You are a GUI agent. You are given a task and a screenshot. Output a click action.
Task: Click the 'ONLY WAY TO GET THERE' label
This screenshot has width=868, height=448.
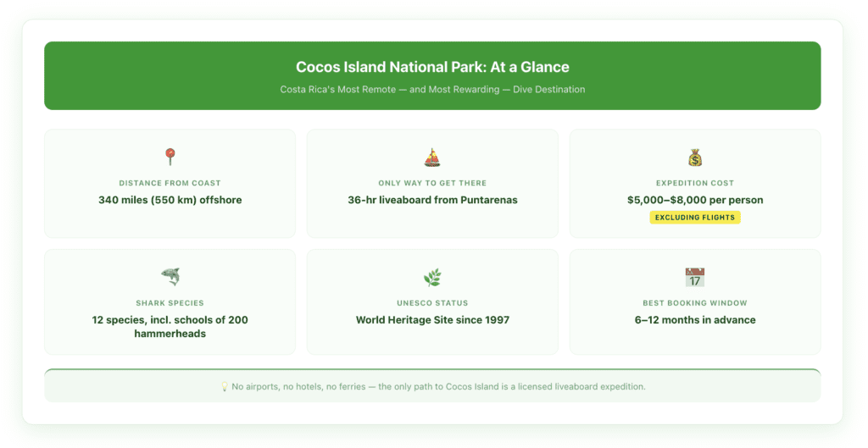tap(432, 183)
